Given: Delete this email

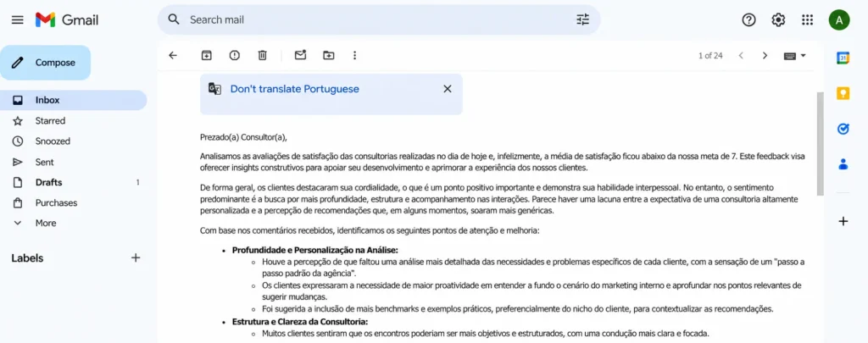Looking at the screenshot, I should point(263,55).
